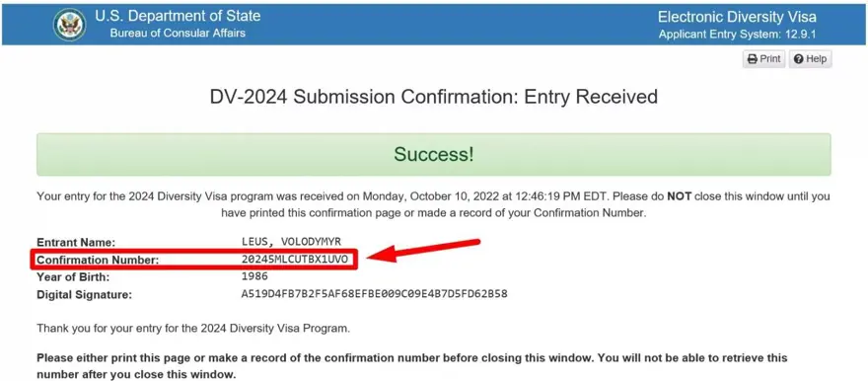Screen dimensions: 868x381
Task: Click the red arrow pointing to confirmation
Action: [x=423, y=251]
